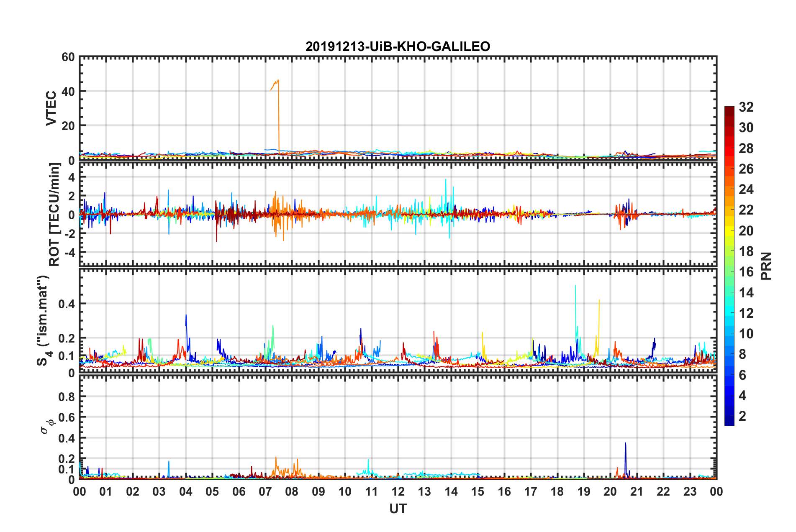Screen dimensions: 796x532
Task: Click colorbar tick label 24
Action: tap(746, 189)
